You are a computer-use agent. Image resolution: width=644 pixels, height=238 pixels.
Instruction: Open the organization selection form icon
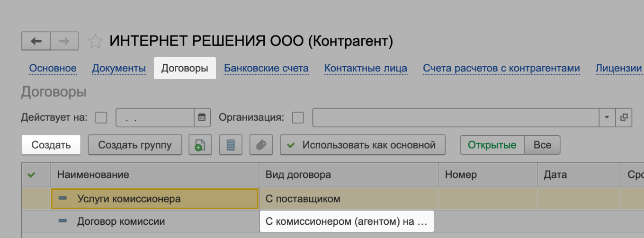[624, 117]
